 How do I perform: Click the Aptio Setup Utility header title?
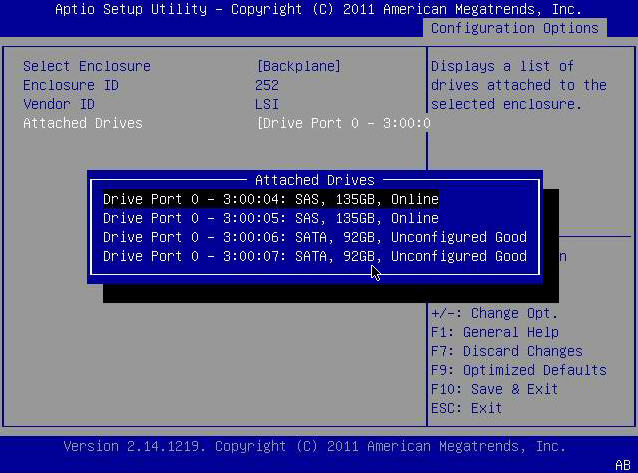319,9
